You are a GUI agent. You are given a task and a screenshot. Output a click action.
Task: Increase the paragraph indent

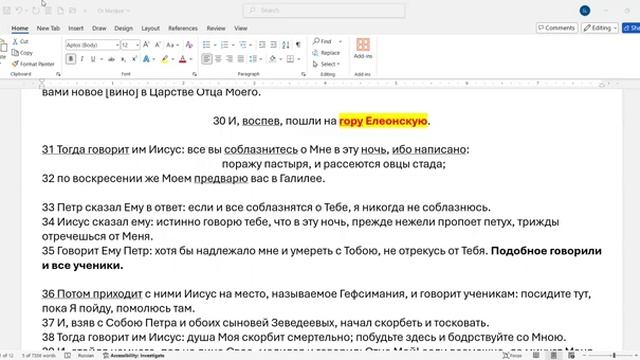click(x=273, y=44)
